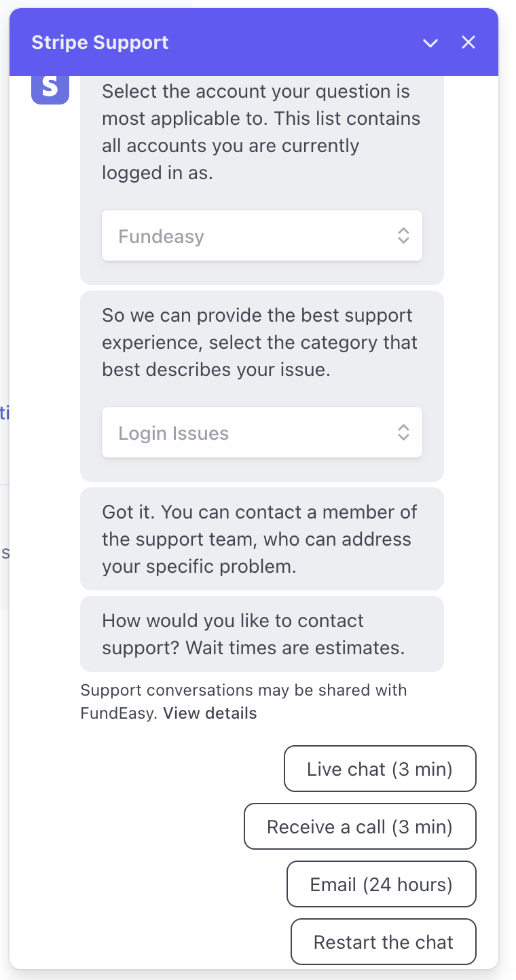Open the View details link
Viewport: 516px width, 980px height.
[210, 713]
